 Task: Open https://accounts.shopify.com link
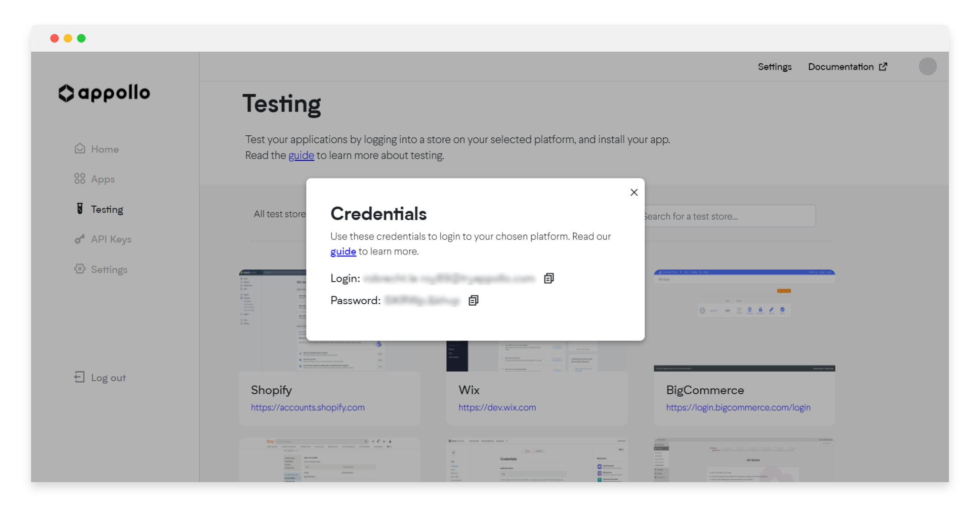308,408
